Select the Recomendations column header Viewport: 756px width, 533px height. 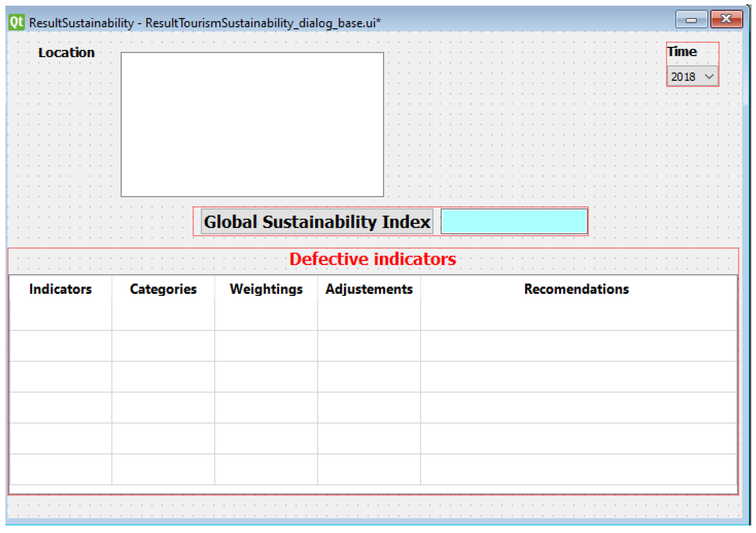click(x=576, y=289)
